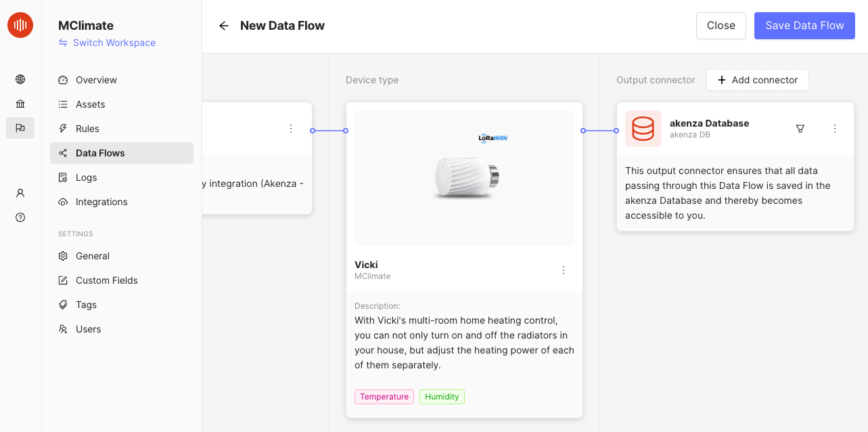Open the organization building icon
The height and width of the screenshot is (432, 868).
click(x=20, y=104)
